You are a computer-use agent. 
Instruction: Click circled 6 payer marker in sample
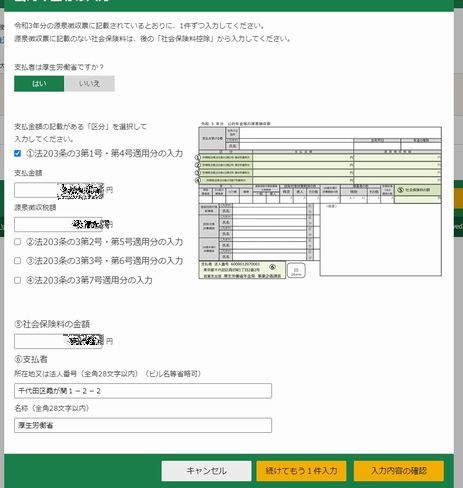point(272,267)
